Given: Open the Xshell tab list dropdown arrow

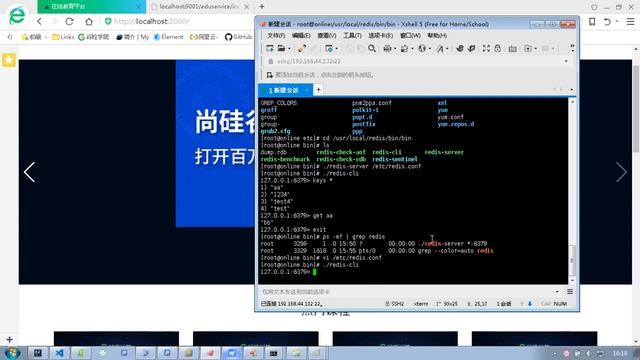Looking at the screenshot, I should click(571, 89).
